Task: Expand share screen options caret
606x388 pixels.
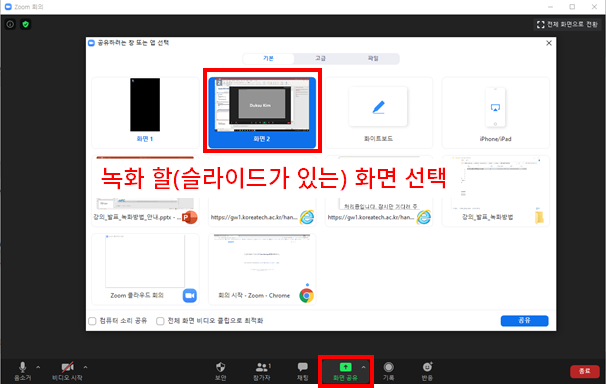Action: pyautogui.click(x=363, y=367)
